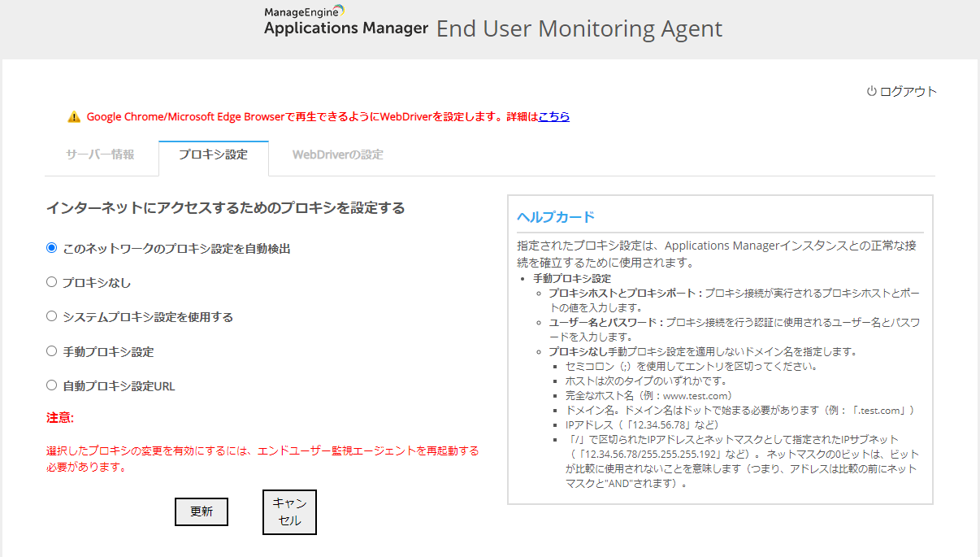
Task: Click the 注意: note label
Action: 60,418
